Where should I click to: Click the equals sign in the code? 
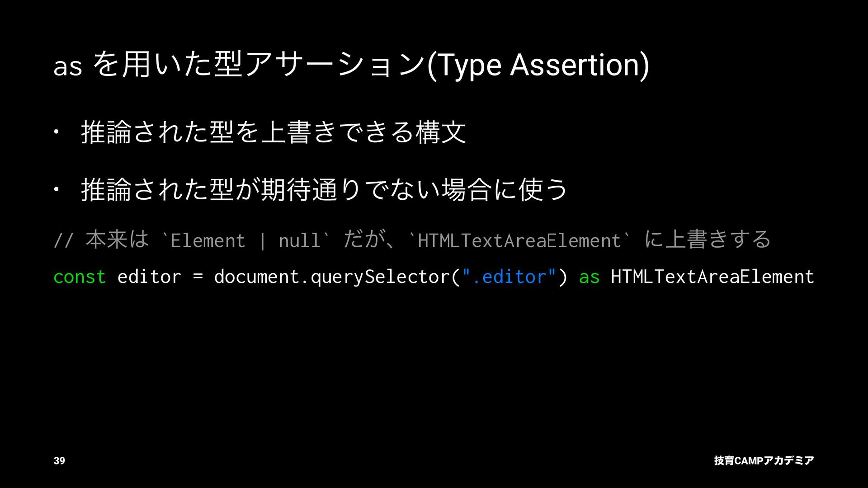[x=198, y=277]
